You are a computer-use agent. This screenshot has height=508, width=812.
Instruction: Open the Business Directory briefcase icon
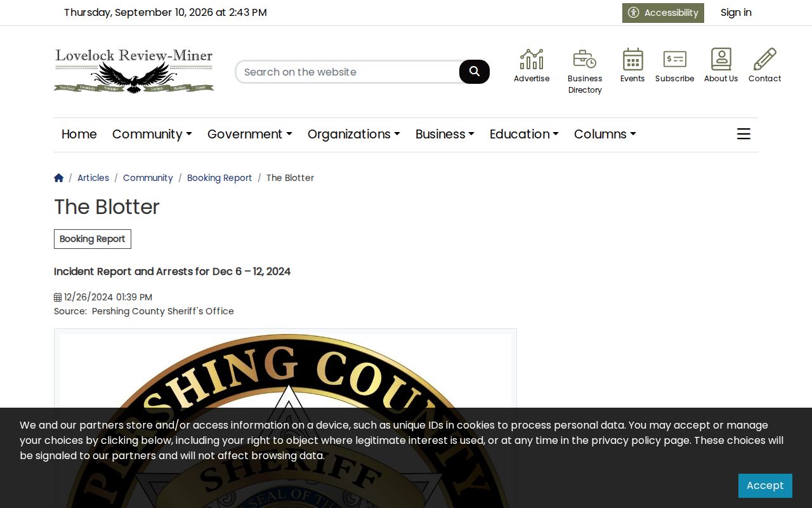point(584,59)
